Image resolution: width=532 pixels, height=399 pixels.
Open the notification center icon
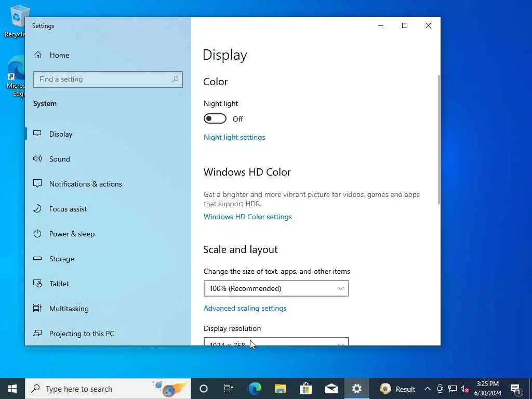(x=515, y=389)
